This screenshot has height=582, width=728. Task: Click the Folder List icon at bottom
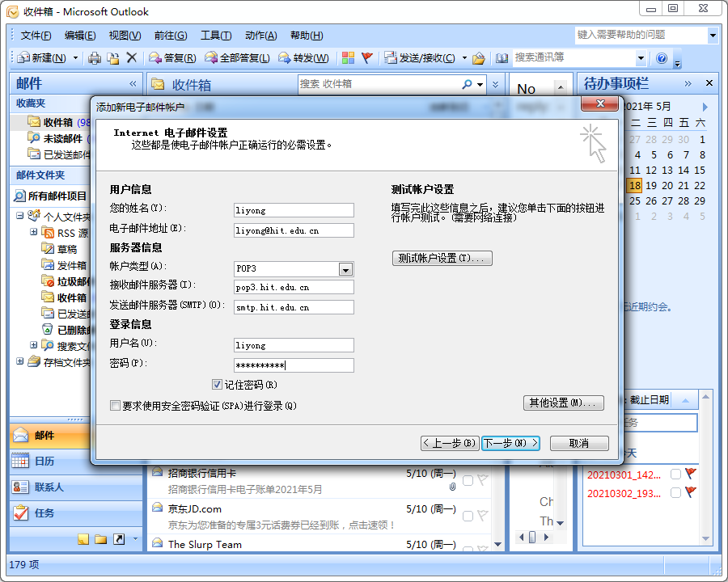pos(101,539)
